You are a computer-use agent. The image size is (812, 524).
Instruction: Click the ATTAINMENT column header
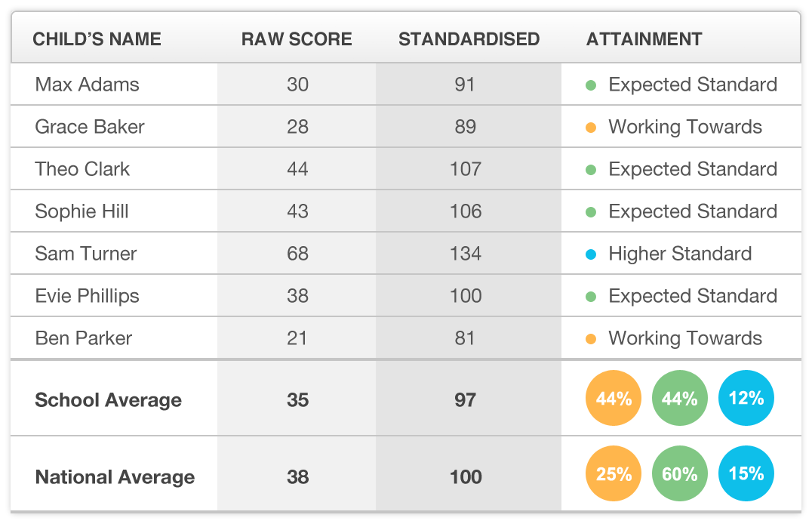pos(644,39)
